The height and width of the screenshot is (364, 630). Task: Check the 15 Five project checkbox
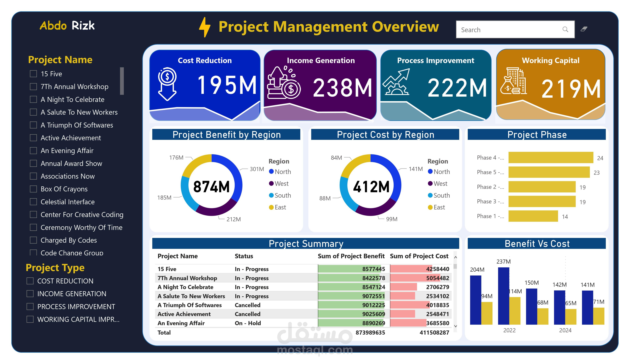pos(33,74)
